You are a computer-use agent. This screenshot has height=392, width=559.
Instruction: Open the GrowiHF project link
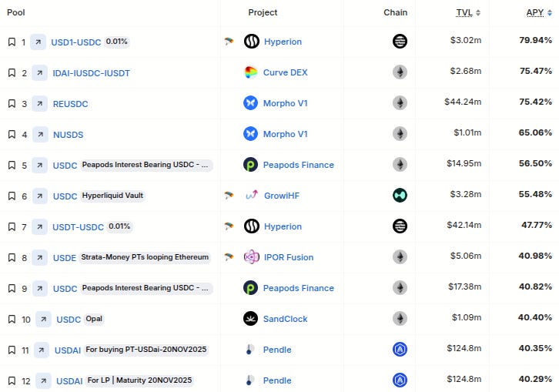pyautogui.click(x=282, y=196)
